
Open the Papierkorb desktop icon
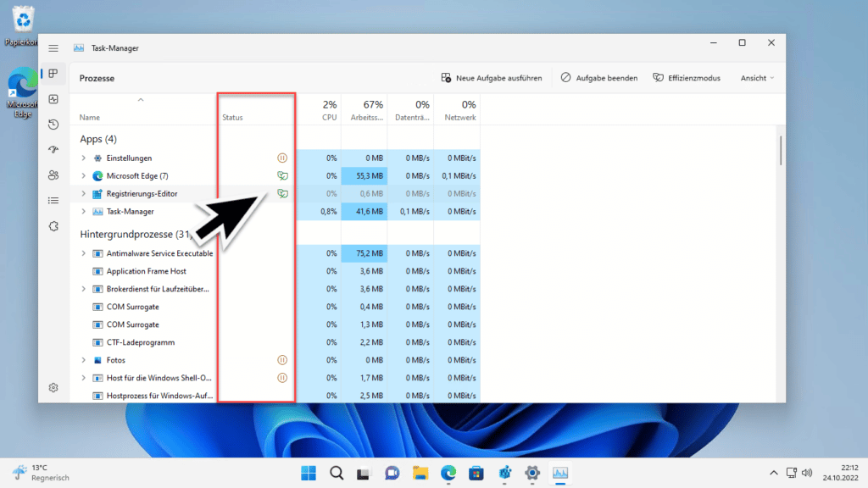(22, 25)
